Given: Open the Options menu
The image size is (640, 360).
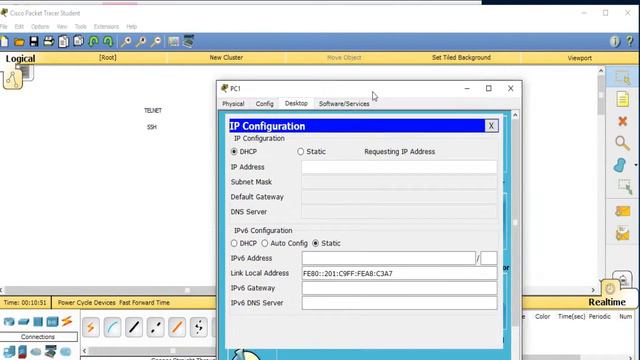Looking at the screenshot, I should point(40,27).
